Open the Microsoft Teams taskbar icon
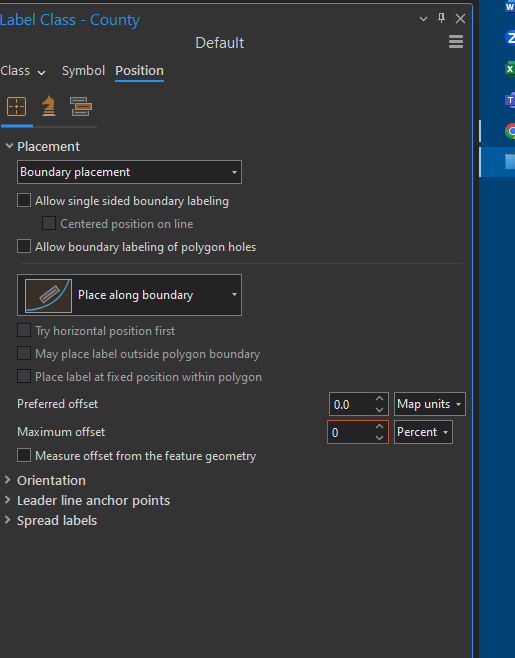The height and width of the screenshot is (658, 515). pyautogui.click(x=510, y=100)
